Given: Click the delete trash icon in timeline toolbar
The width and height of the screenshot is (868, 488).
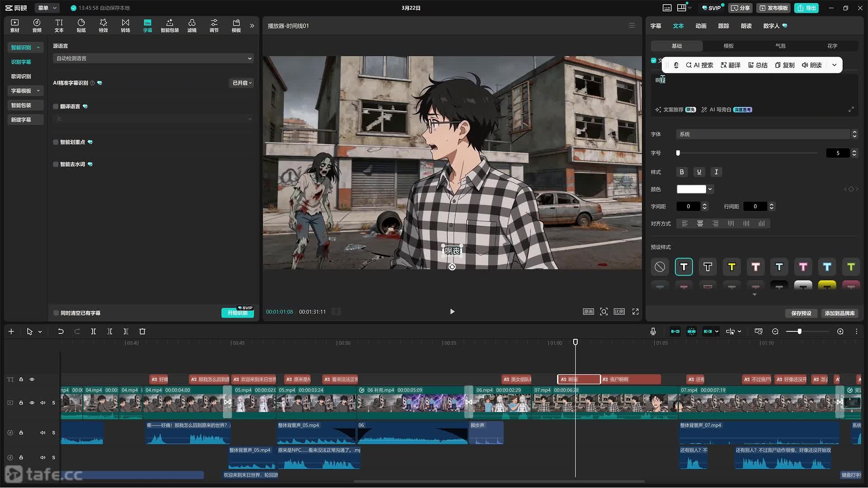Looking at the screenshot, I should pyautogui.click(x=142, y=332).
